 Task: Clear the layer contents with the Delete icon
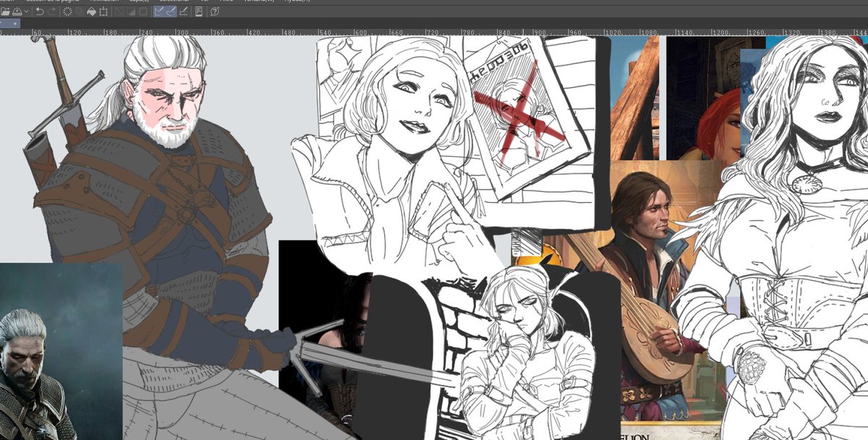point(67,12)
